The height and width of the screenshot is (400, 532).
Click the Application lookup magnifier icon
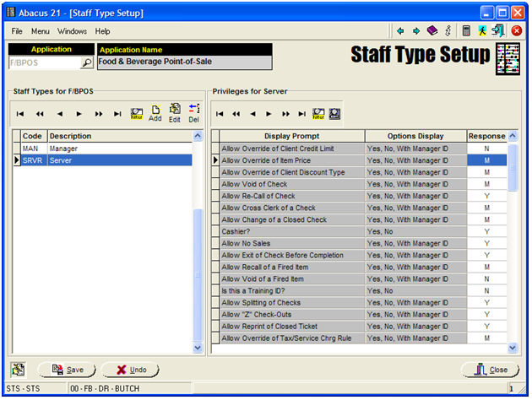86,62
